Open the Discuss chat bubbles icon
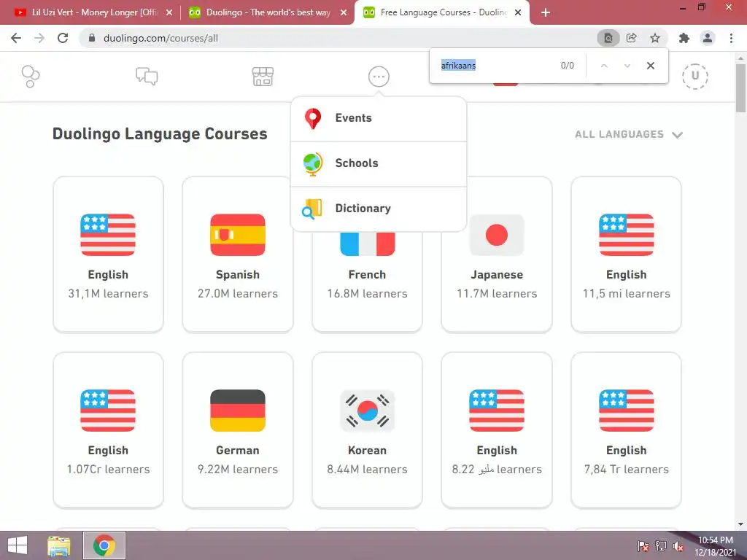Screen dimensions: 747x560 147,76
